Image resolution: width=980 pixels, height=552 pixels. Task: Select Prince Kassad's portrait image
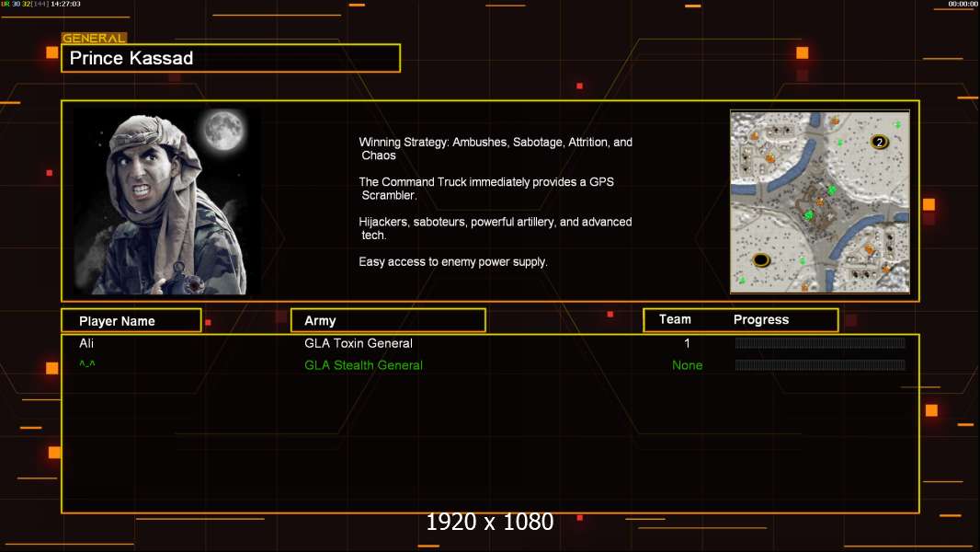pyautogui.click(x=167, y=201)
